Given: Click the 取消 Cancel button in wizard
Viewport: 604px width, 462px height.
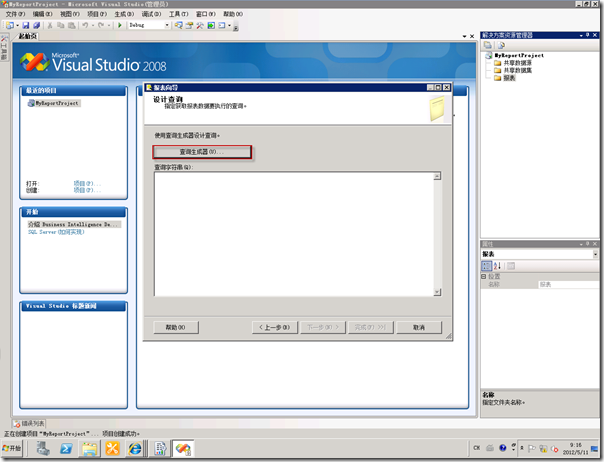Looking at the screenshot, I should pyautogui.click(x=419, y=328).
